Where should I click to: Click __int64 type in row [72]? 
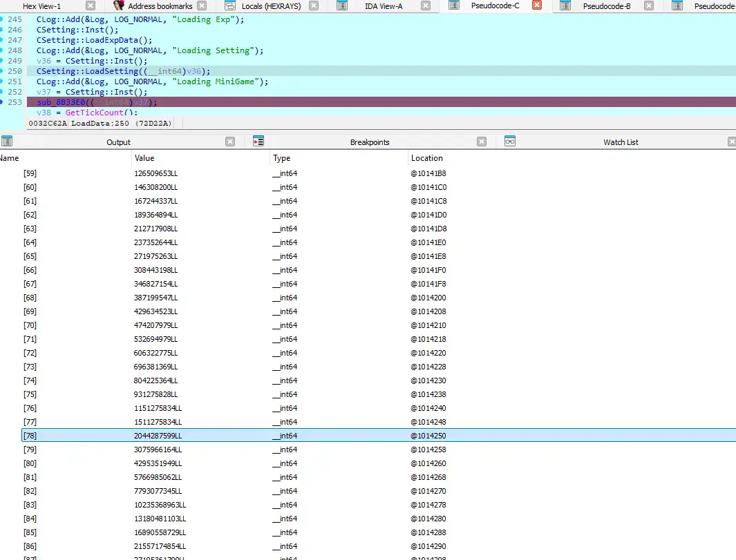pyautogui.click(x=285, y=353)
